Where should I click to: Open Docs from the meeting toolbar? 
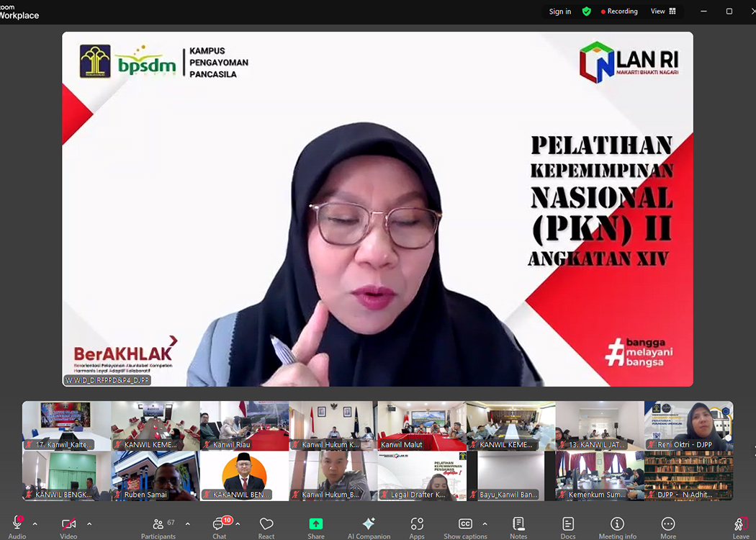coord(568,526)
